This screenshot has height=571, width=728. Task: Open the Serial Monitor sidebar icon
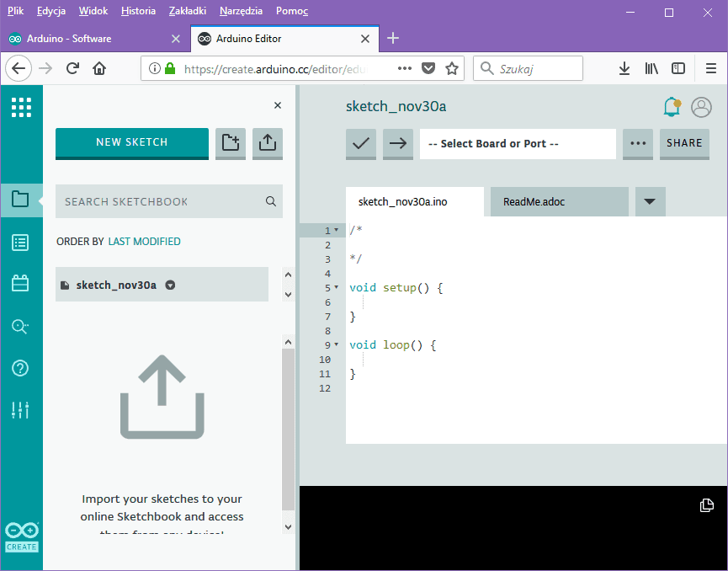(21, 326)
